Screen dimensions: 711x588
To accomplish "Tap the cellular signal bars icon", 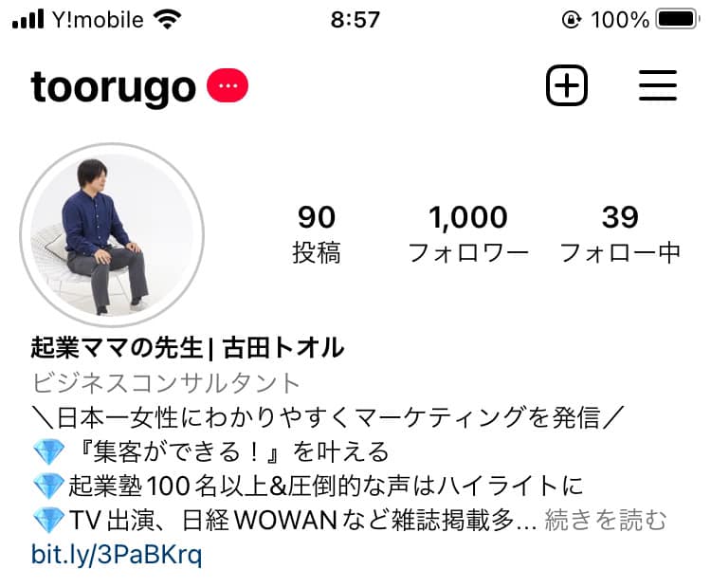I will [x=28, y=20].
